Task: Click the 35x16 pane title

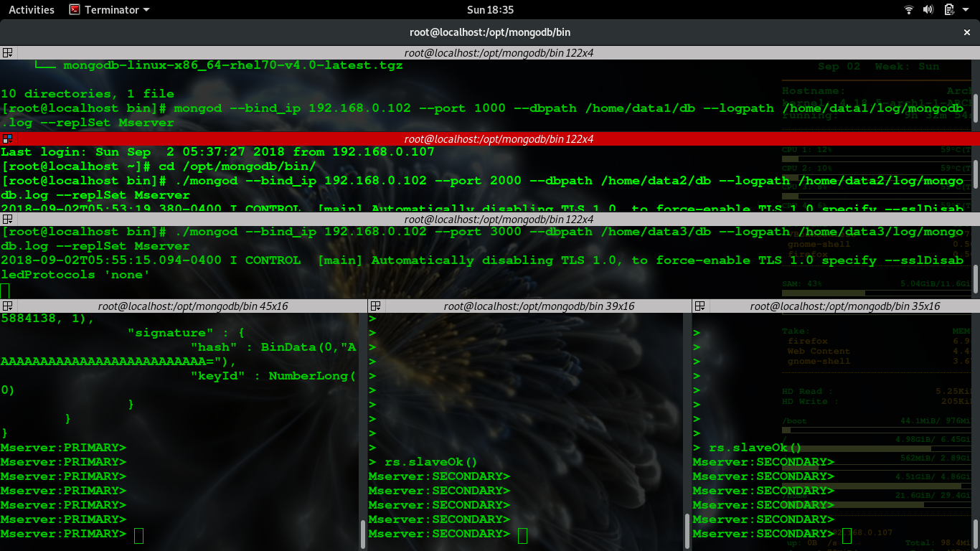Action: pos(845,306)
